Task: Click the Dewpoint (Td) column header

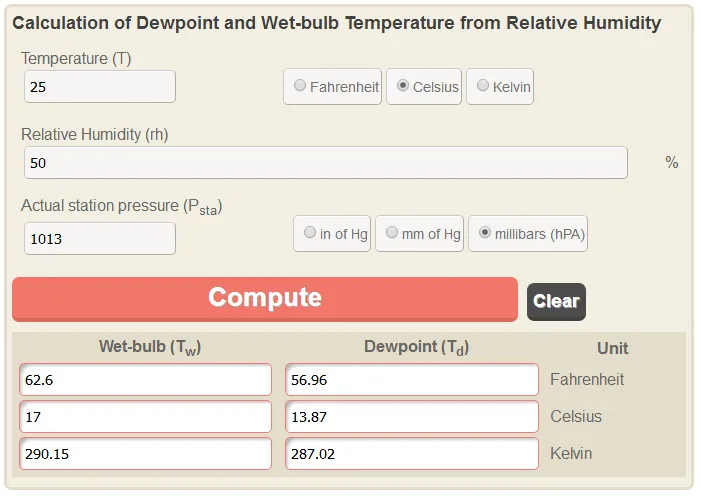Action: tap(416, 347)
